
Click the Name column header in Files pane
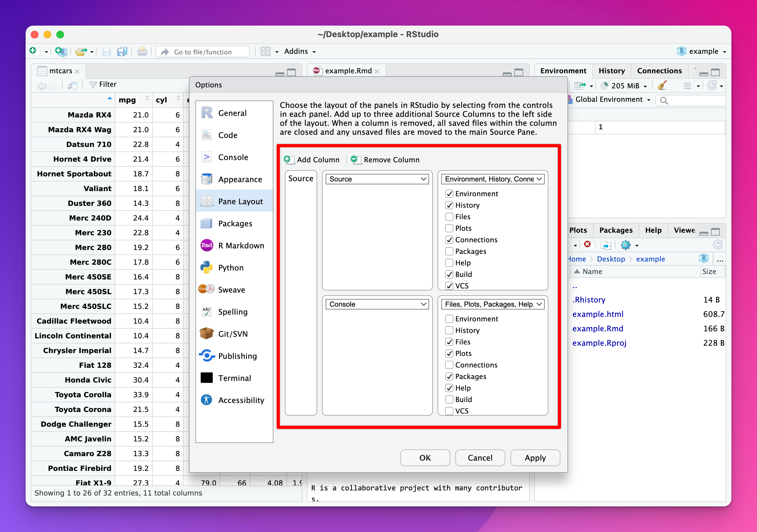coord(635,272)
